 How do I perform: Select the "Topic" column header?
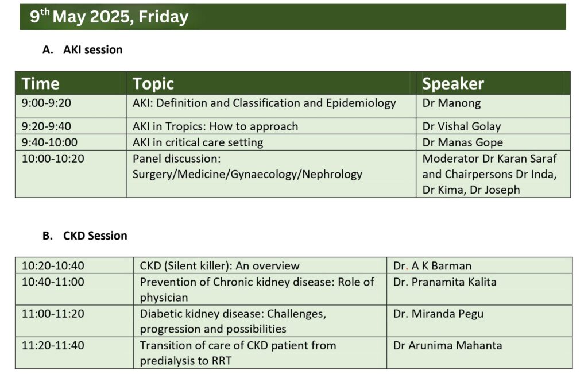click(153, 84)
